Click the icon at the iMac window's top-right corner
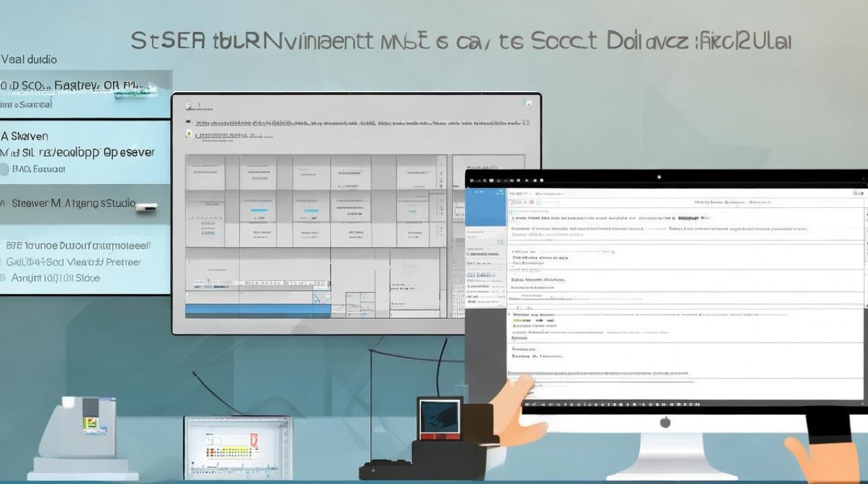 (858, 193)
